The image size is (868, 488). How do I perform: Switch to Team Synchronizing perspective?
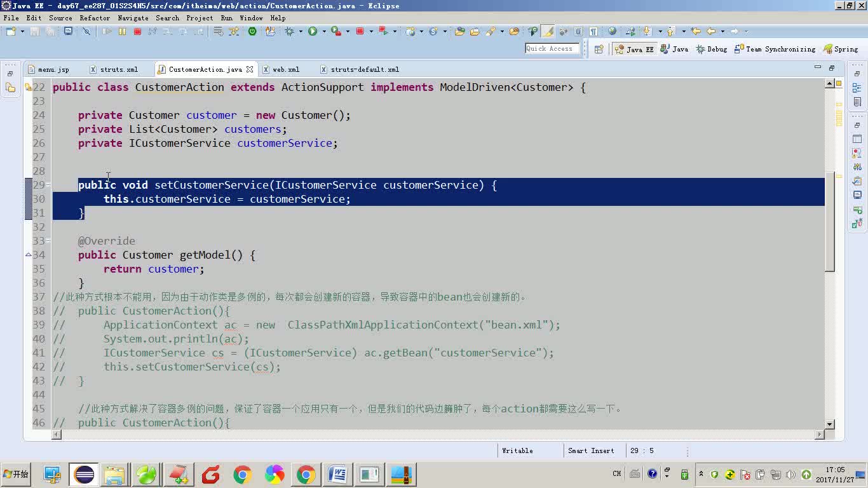775,49
